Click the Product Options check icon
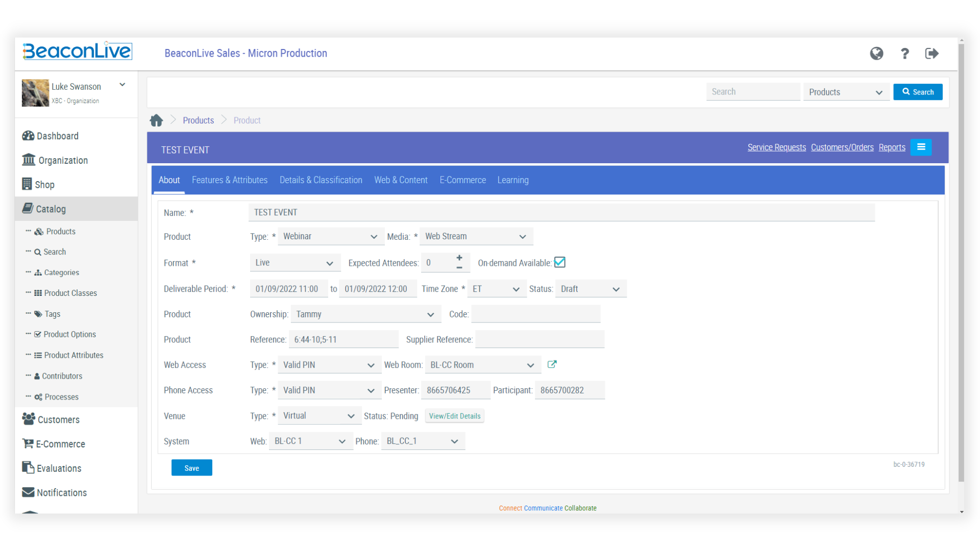Screen dimensions: 980x551 pyautogui.click(x=37, y=335)
